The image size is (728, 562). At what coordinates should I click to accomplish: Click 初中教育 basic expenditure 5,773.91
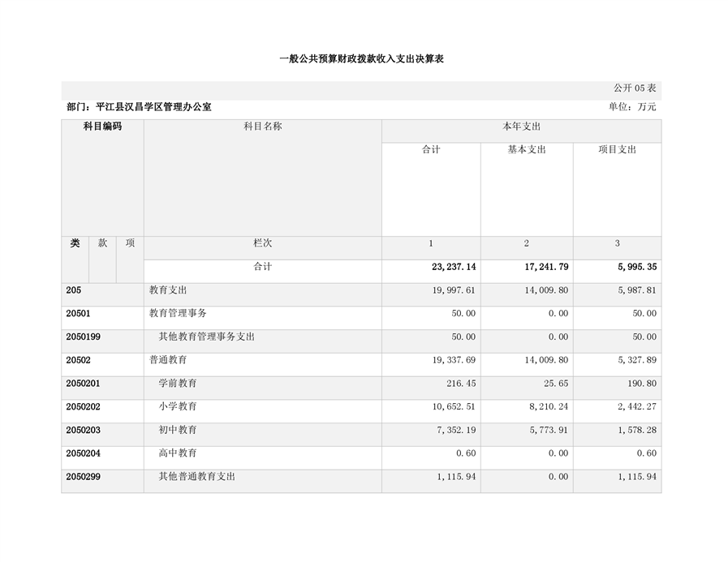[x=549, y=430]
